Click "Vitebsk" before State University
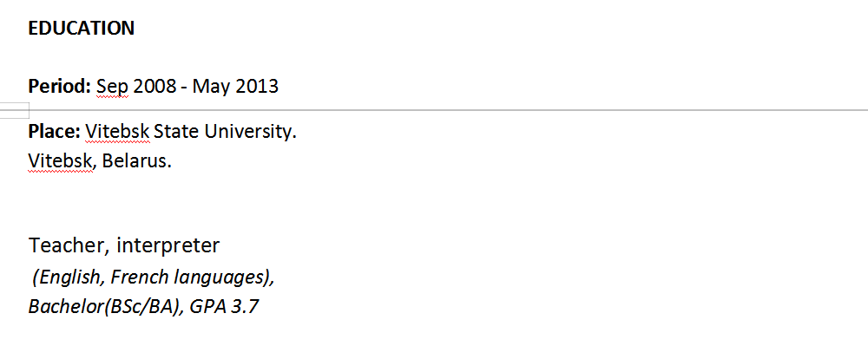 [x=118, y=132]
